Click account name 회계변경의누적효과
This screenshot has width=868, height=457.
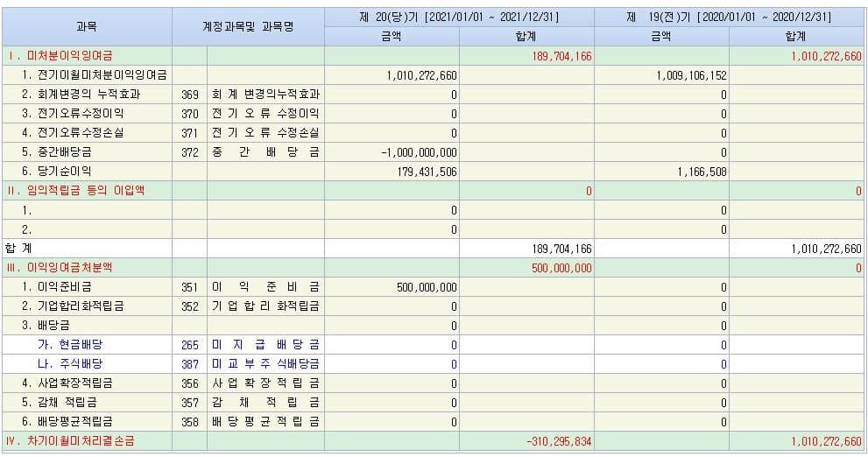click(265, 94)
